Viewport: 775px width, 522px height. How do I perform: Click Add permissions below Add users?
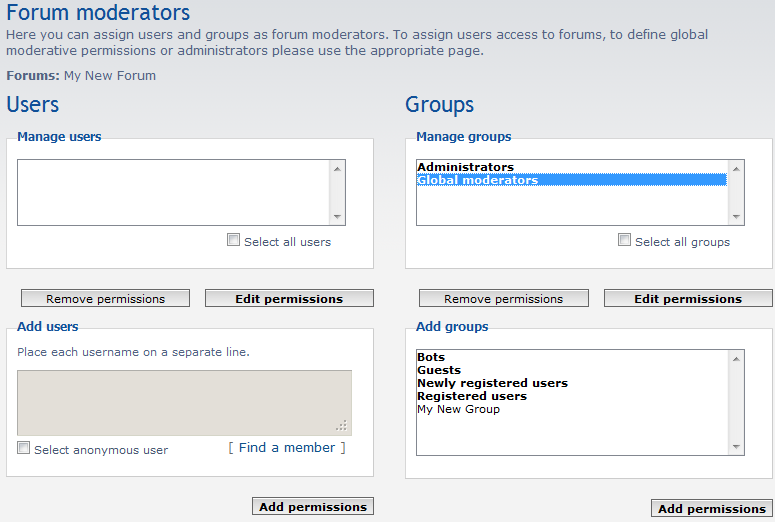(x=313, y=506)
